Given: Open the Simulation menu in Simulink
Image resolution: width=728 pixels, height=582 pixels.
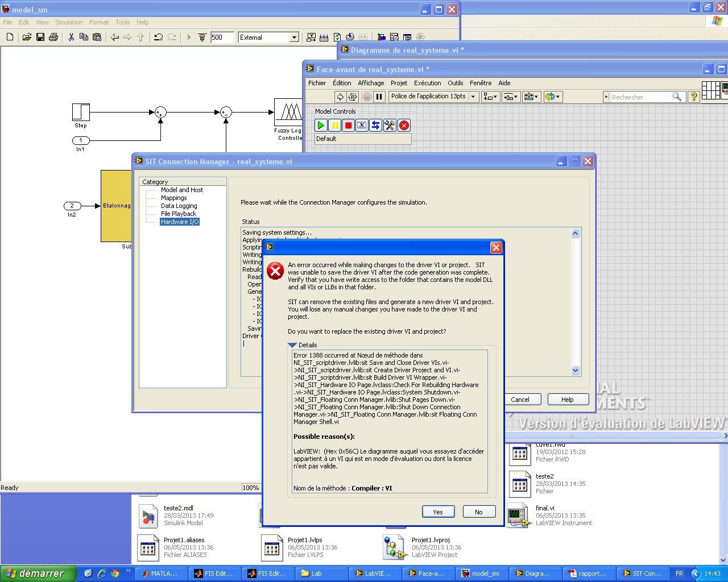Looking at the screenshot, I should 69,22.
